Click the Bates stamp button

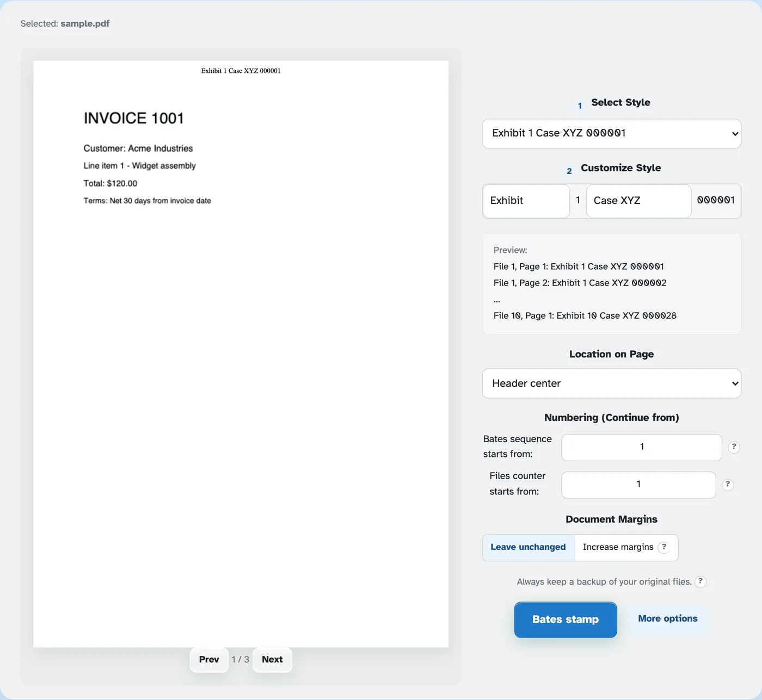tap(566, 620)
